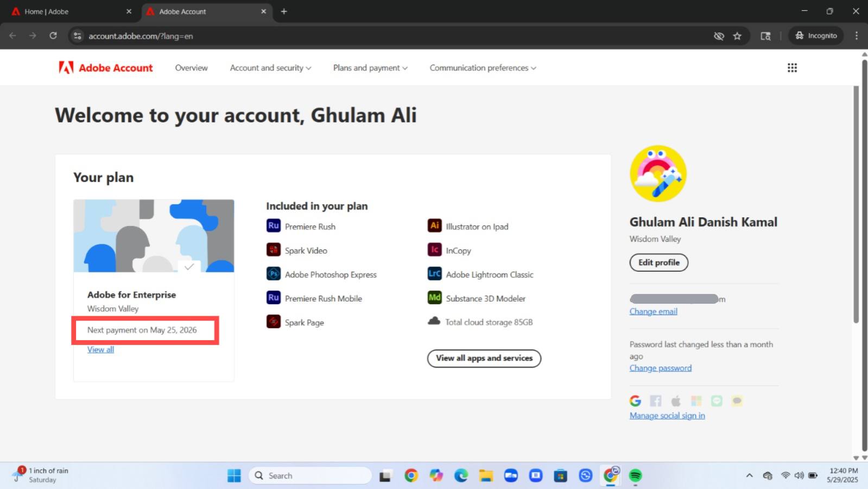Viewport: 868px width, 489px height.
Task: Reload the page
Action: [53, 36]
